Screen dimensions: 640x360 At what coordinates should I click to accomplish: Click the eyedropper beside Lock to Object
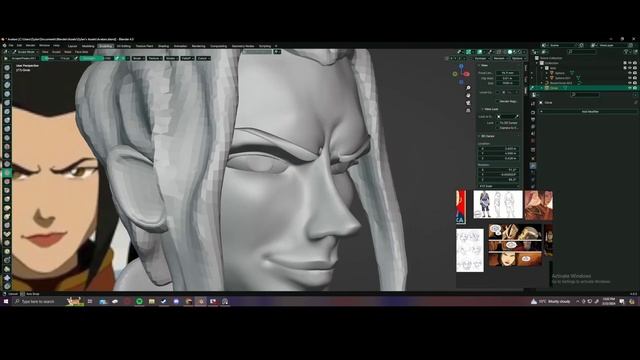point(517,116)
